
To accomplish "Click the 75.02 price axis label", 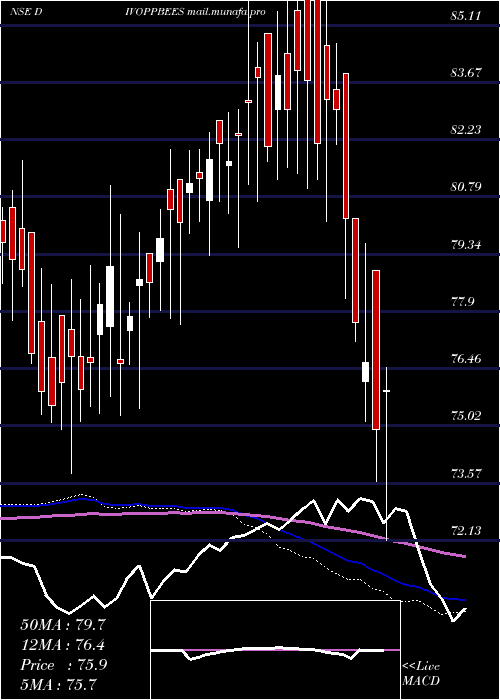I will [466, 416].
